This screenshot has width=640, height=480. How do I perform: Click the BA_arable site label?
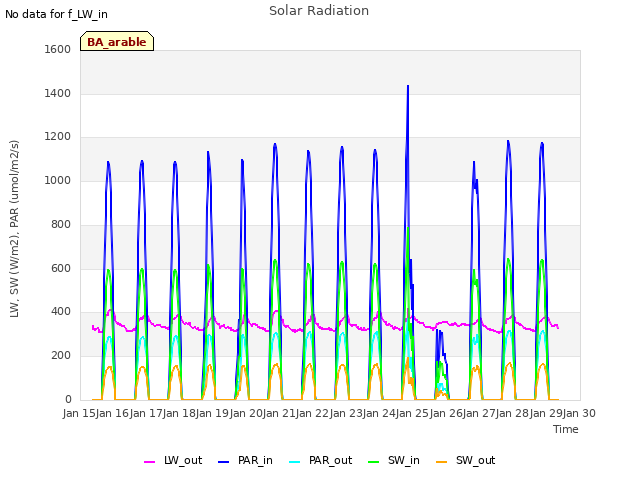(117, 41)
